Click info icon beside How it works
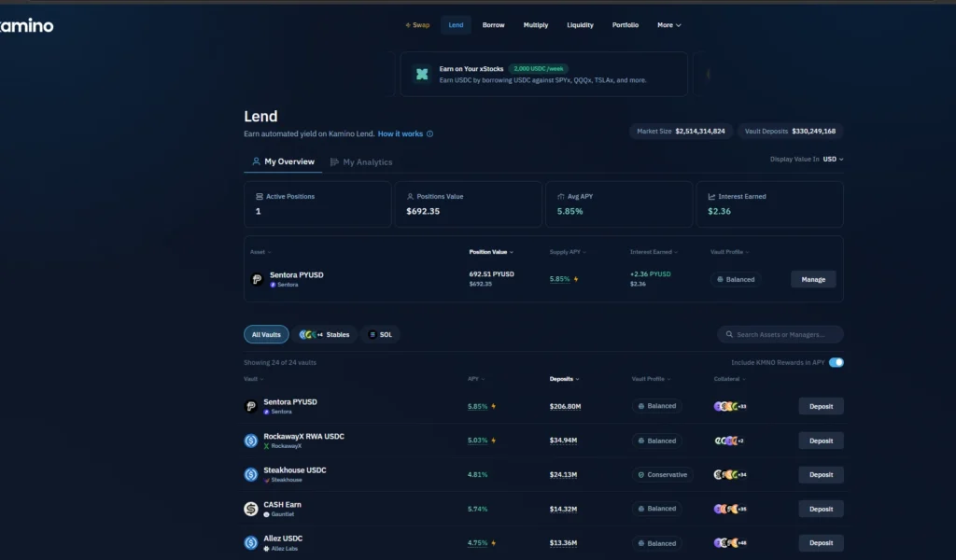Image resolution: width=956 pixels, height=560 pixels. (429, 134)
